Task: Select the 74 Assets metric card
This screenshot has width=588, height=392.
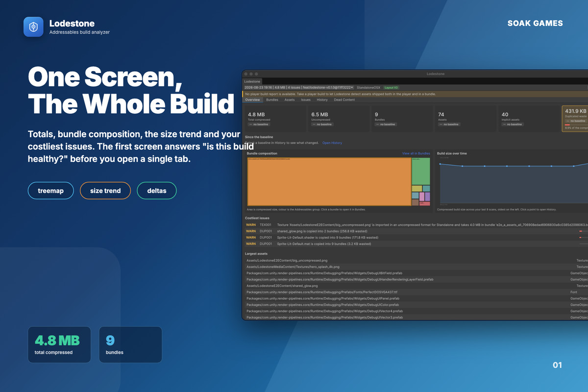Action: pyautogui.click(x=466, y=119)
